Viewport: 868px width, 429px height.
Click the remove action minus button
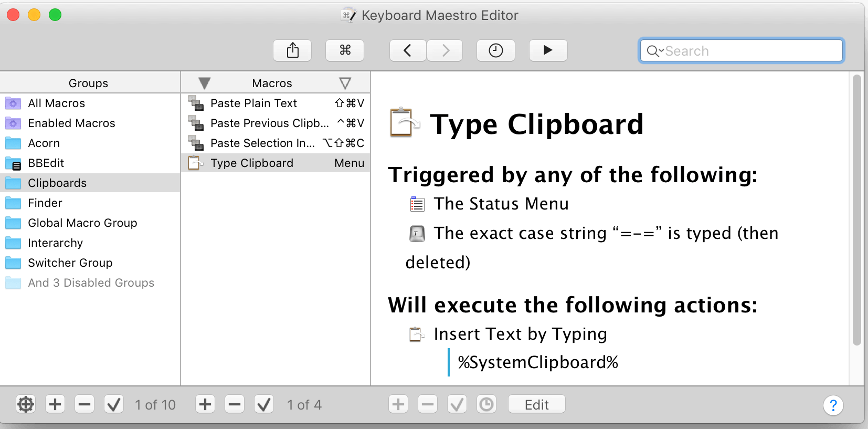[428, 404]
